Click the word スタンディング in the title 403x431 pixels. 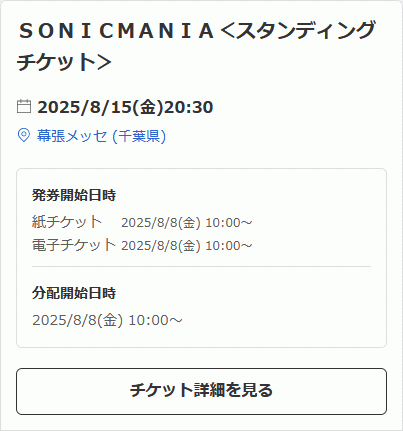306,30
